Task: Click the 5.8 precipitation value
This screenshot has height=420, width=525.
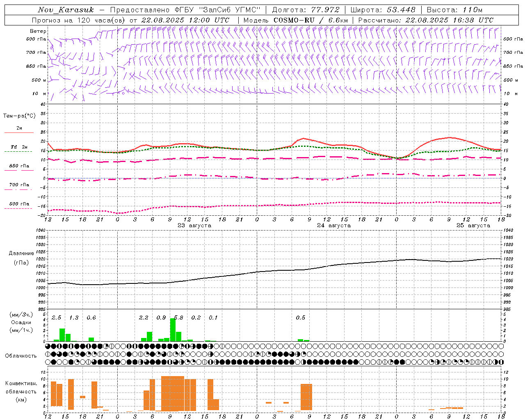Action: 178,317
